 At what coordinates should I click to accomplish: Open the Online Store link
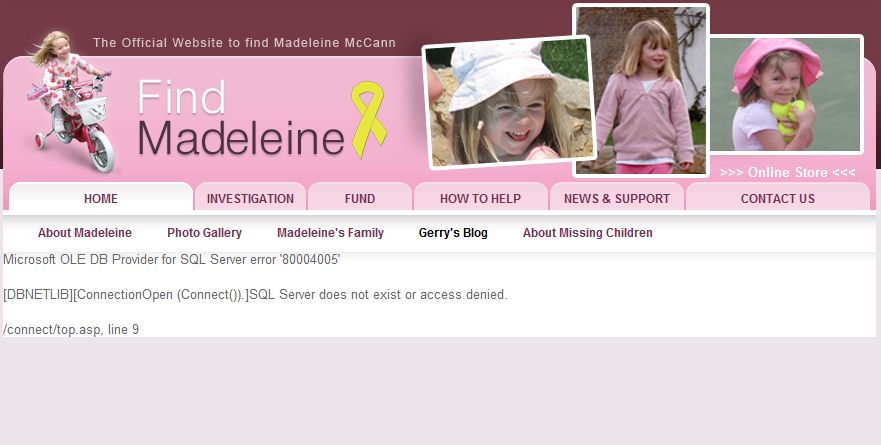coord(787,172)
